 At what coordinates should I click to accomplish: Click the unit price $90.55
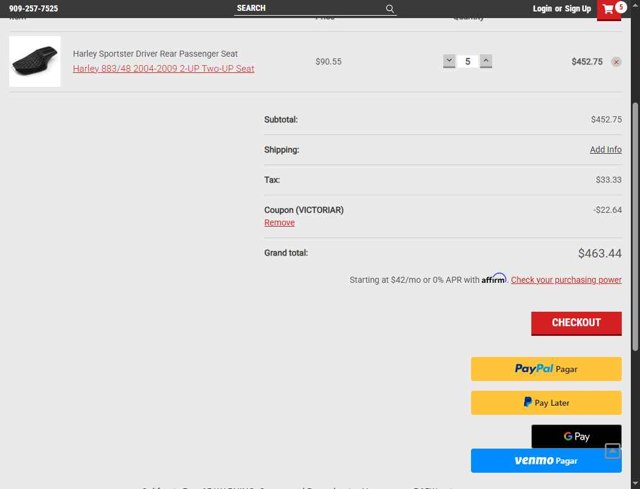tap(329, 62)
